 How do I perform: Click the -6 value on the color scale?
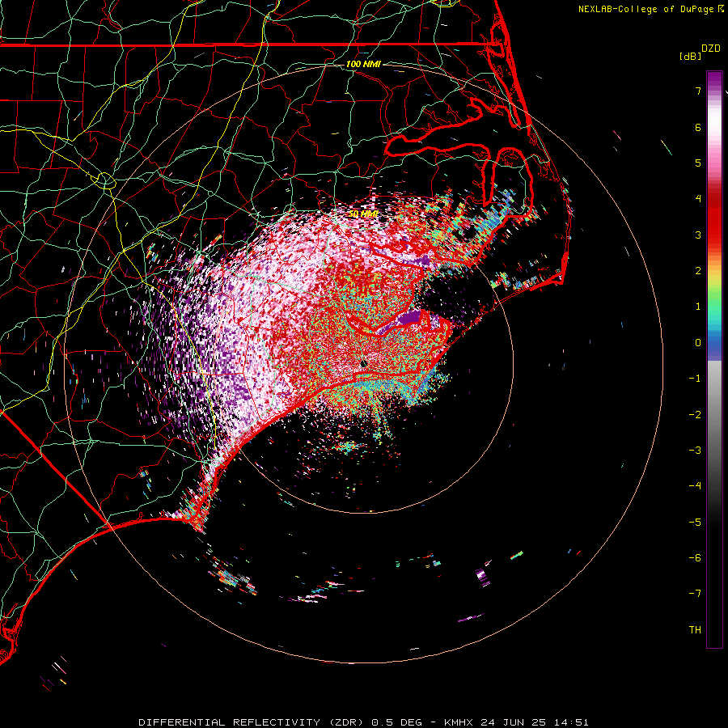[x=695, y=558]
